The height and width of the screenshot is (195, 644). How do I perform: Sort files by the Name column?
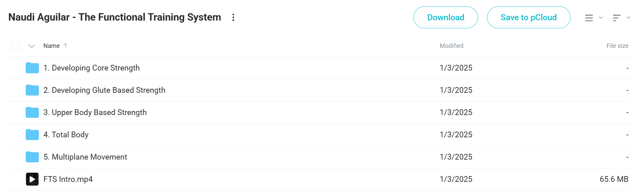[x=51, y=46]
